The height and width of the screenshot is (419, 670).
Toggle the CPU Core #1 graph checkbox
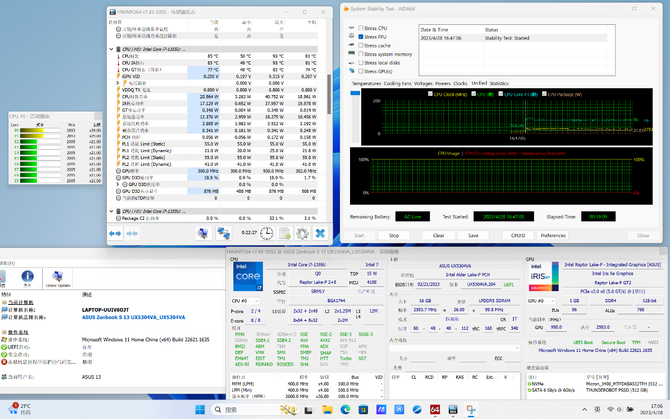500,94
